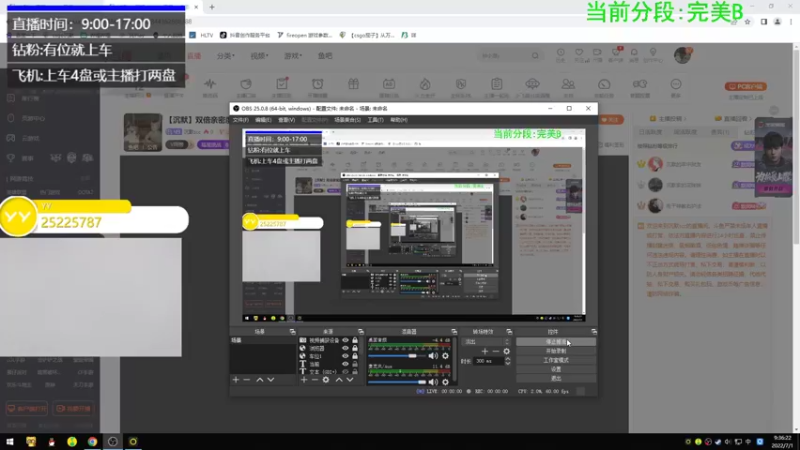Open a new Chrome tab with plus
Screen dimensions: 800x450
tap(212, 7)
